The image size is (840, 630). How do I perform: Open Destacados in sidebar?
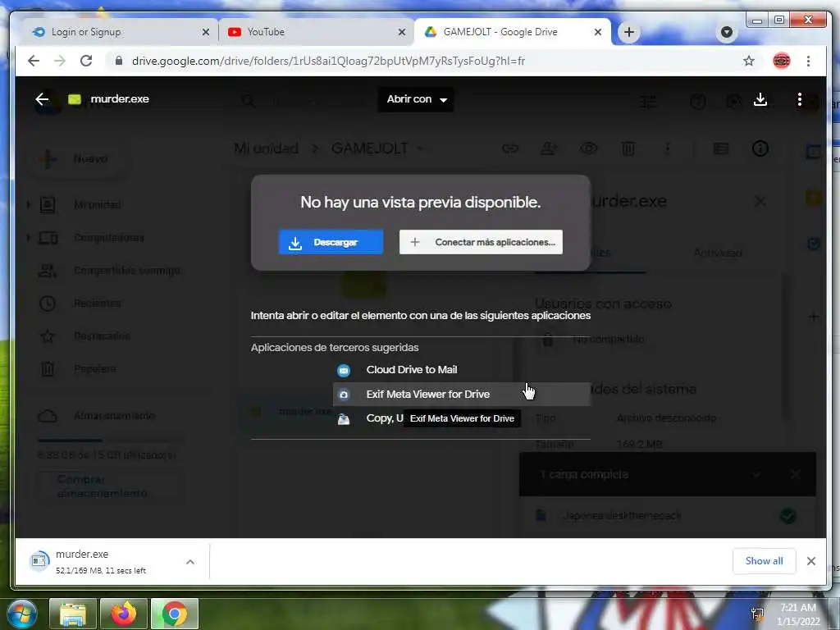coord(102,336)
